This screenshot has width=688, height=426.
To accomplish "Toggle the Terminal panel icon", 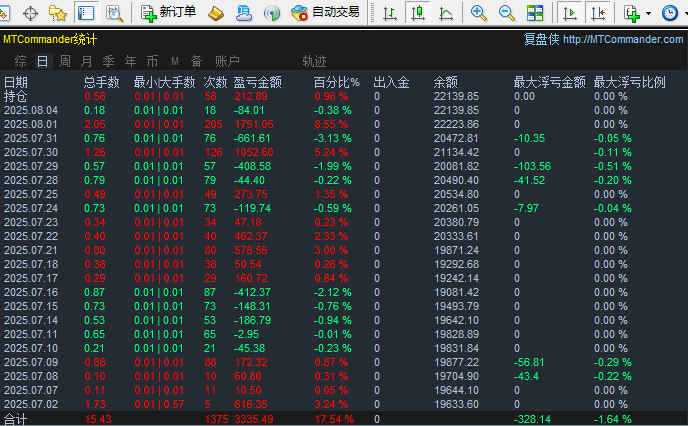I will (86, 13).
